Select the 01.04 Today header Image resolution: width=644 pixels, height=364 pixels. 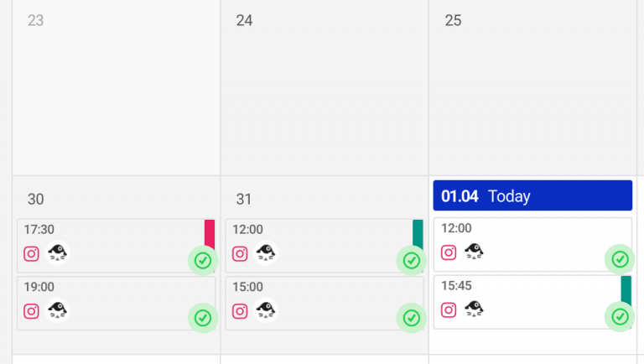click(x=532, y=195)
